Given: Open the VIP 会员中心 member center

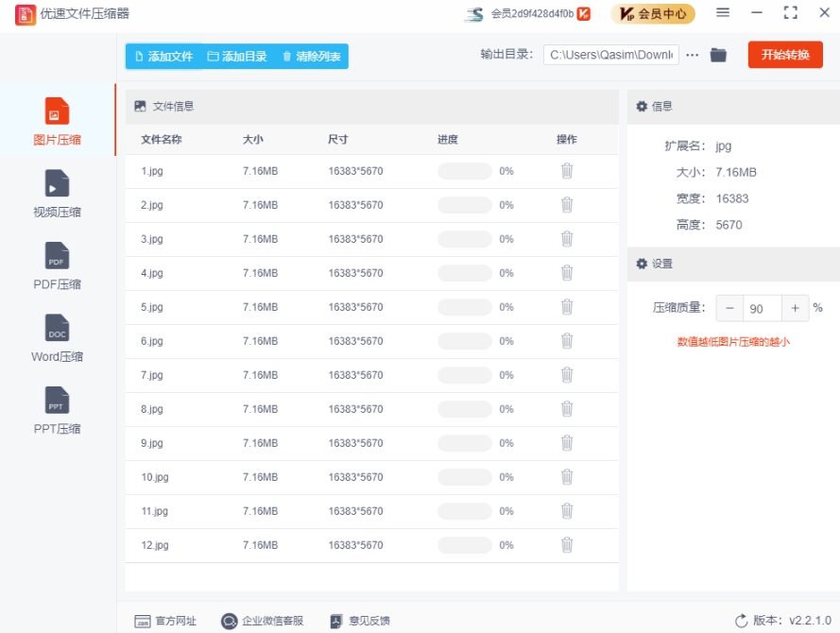Looking at the screenshot, I should click(653, 14).
